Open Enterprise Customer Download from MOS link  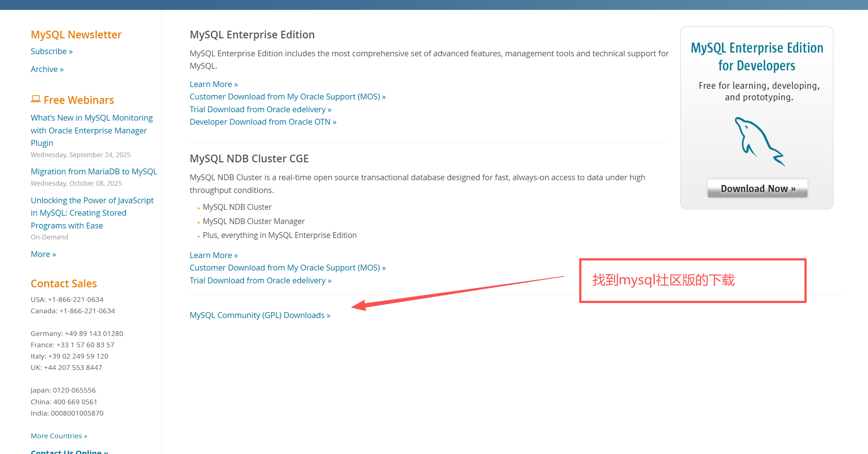tap(287, 97)
